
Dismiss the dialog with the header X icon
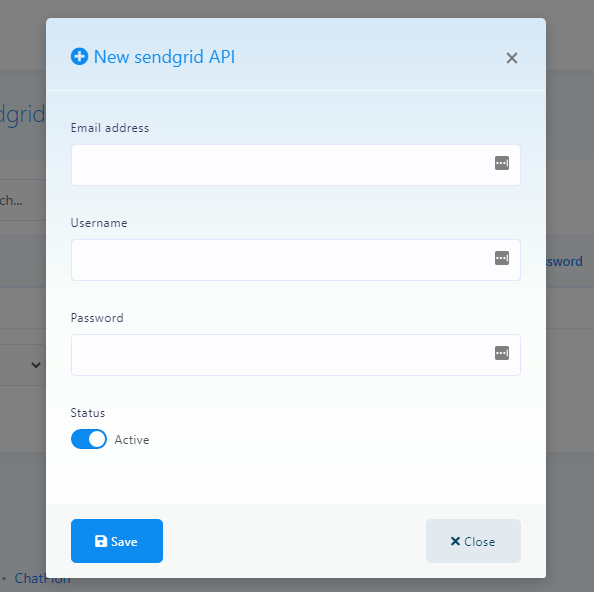(512, 58)
